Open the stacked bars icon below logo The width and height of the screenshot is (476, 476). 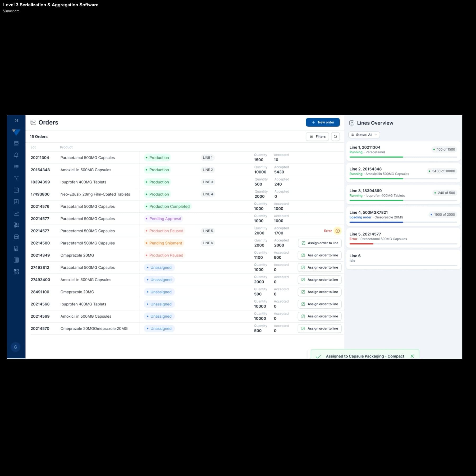(16, 143)
